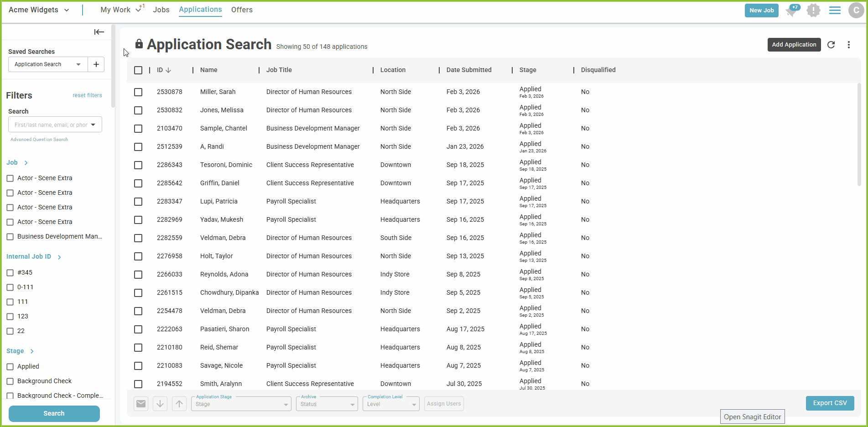Click the New Job button
The height and width of the screenshot is (427, 868).
[x=762, y=10]
